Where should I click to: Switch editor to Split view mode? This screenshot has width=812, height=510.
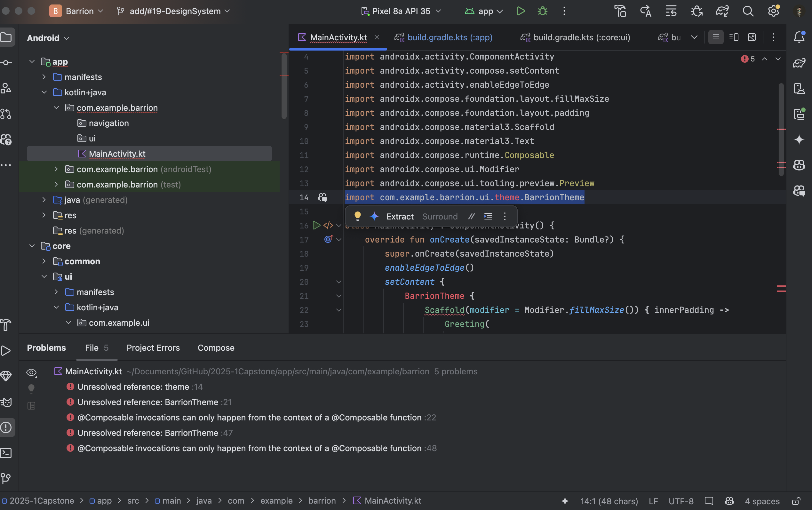734,37
